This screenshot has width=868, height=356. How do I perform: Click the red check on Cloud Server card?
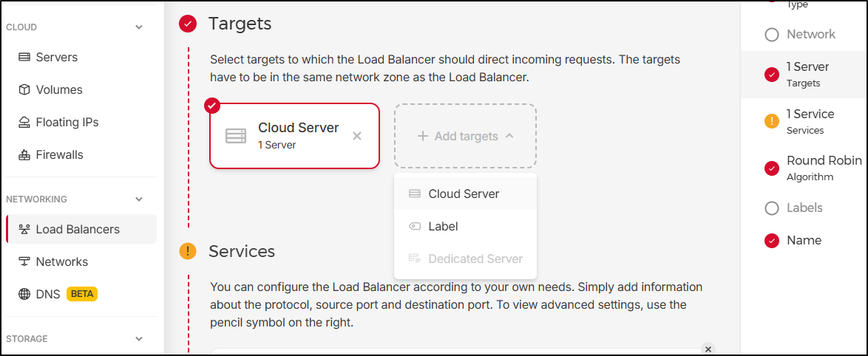point(212,106)
